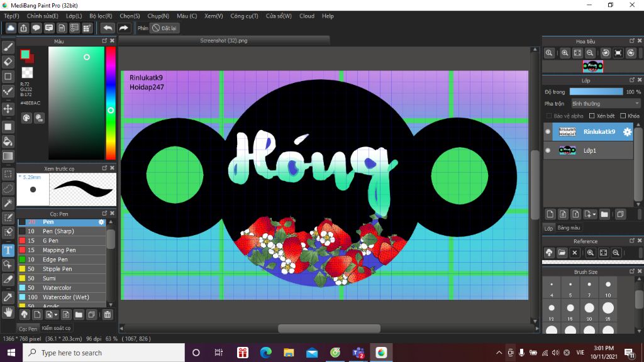
Task: Select the Eraser tool
Action: (x=8, y=62)
